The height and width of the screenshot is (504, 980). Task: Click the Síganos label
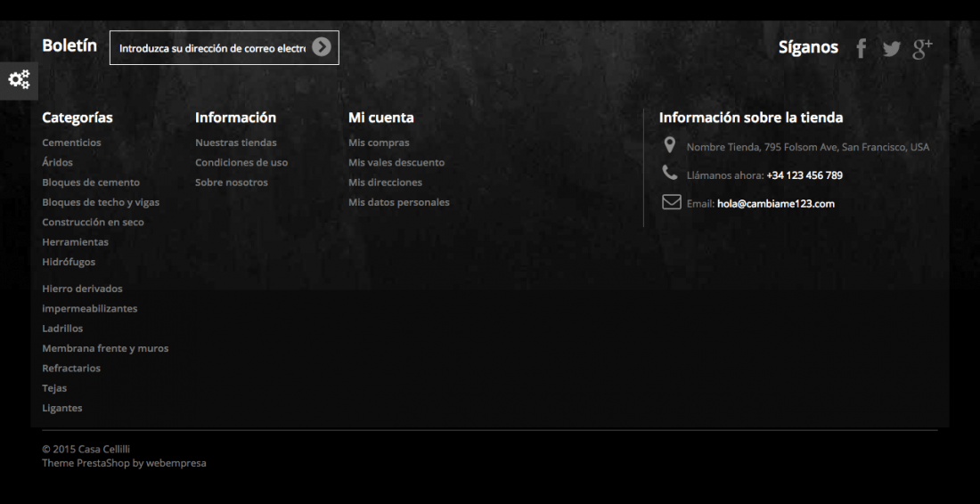808,47
